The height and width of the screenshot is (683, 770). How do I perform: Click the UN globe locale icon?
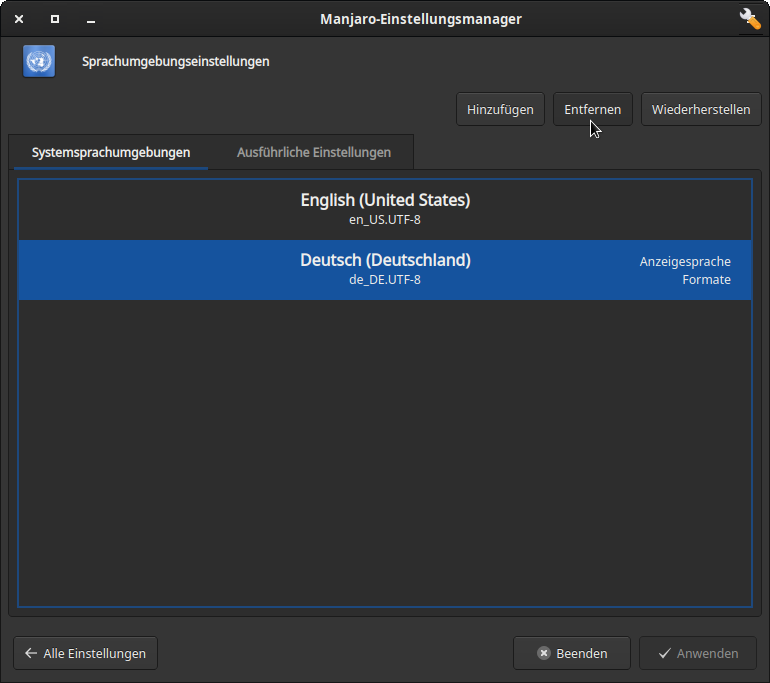pyautogui.click(x=39, y=61)
